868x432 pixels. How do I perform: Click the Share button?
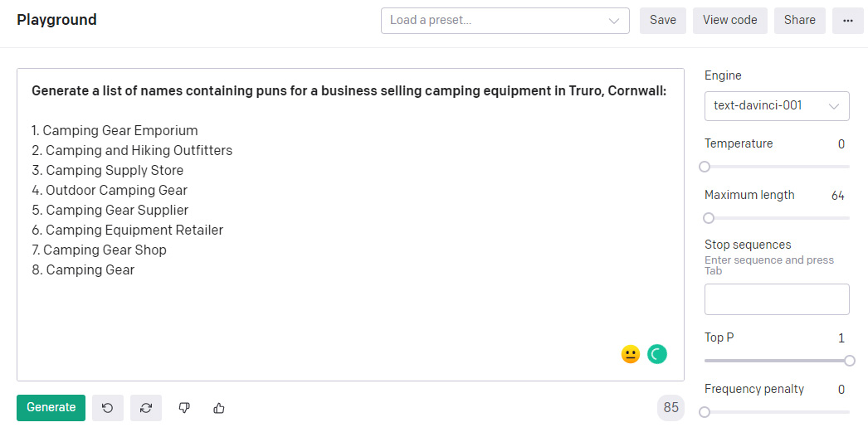(x=799, y=21)
